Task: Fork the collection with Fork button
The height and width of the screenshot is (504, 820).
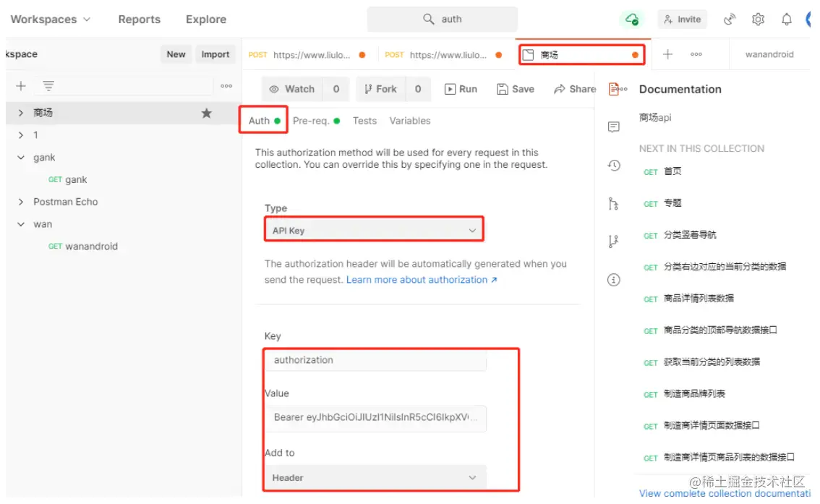Action: 380,89
